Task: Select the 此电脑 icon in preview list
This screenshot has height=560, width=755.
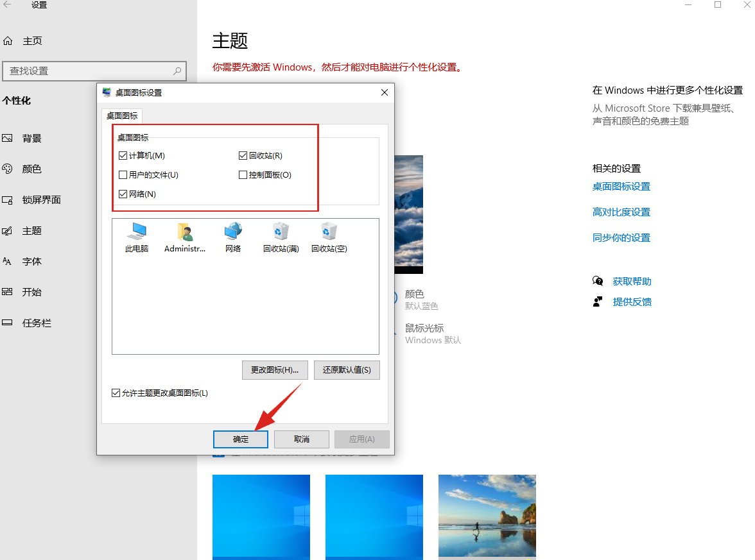Action: tap(137, 237)
